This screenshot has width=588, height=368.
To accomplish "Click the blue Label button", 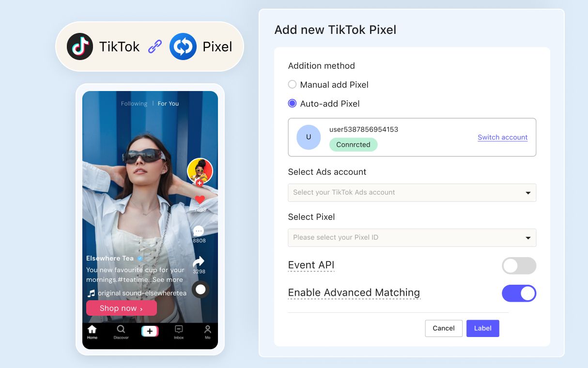I will pos(483,328).
